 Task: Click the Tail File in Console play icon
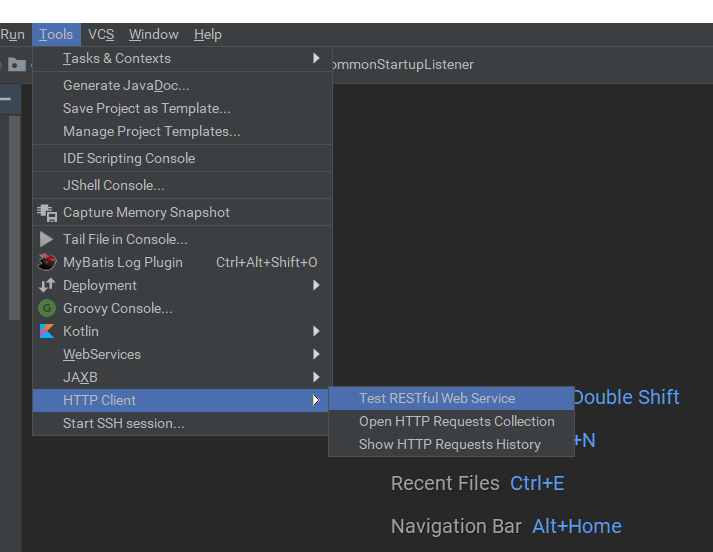point(46,239)
